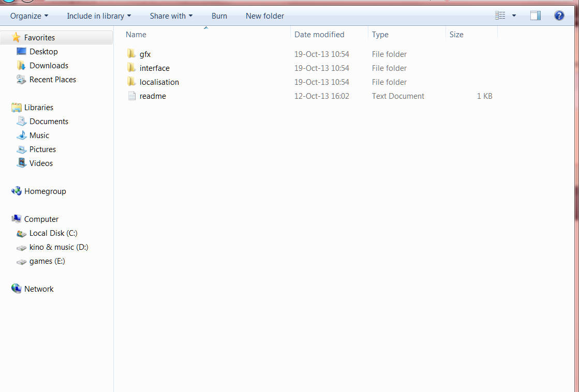This screenshot has height=392, width=579.
Task: Click the Computer icon
Action: pos(16,219)
